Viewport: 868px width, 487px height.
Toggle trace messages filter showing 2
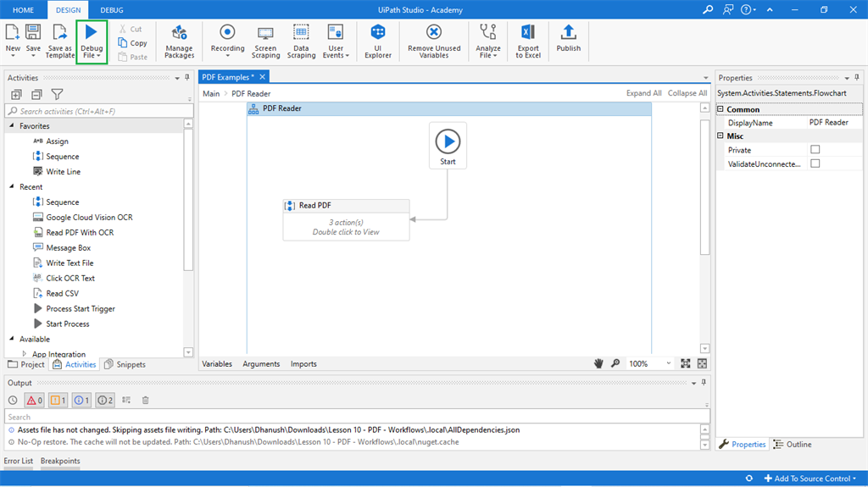tap(104, 400)
